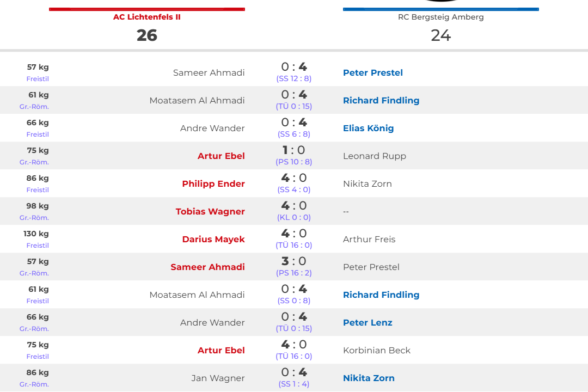The width and height of the screenshot is (588, 392).
Task: Click the blue bar above RC Bergsteig Amberg
Action: [440, 9]
